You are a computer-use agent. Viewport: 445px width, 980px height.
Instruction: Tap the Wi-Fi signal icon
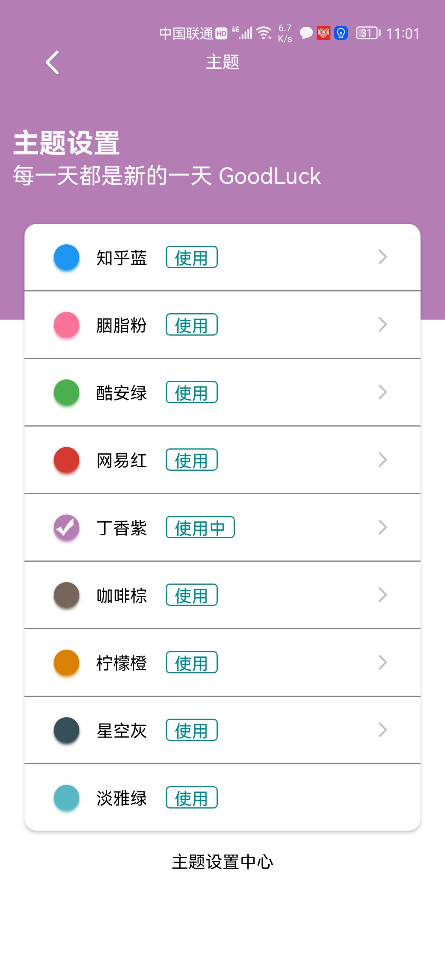264,33
